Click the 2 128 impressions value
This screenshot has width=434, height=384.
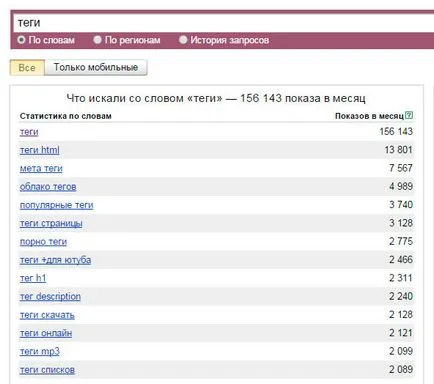coord(401,315)
